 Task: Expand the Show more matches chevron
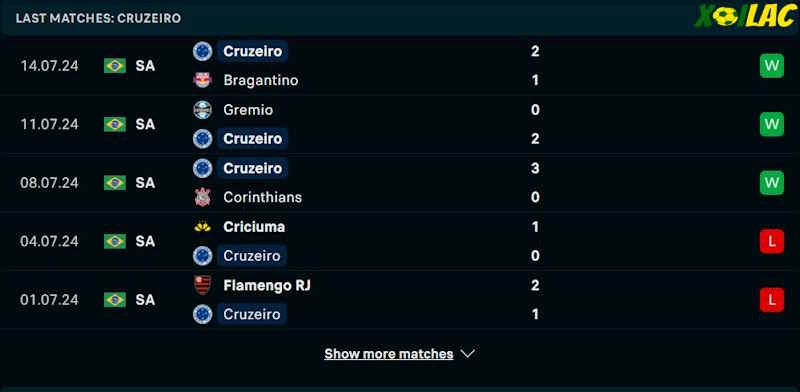point(467,354)
